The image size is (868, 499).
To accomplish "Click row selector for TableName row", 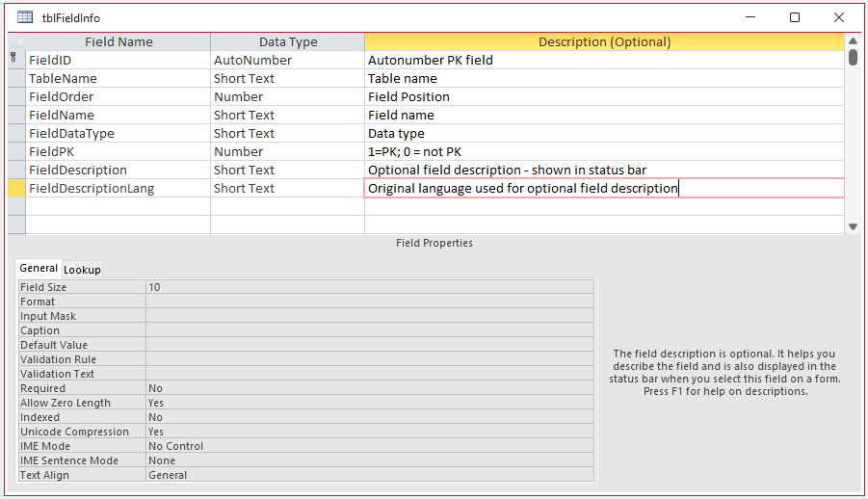I will 16,78.
